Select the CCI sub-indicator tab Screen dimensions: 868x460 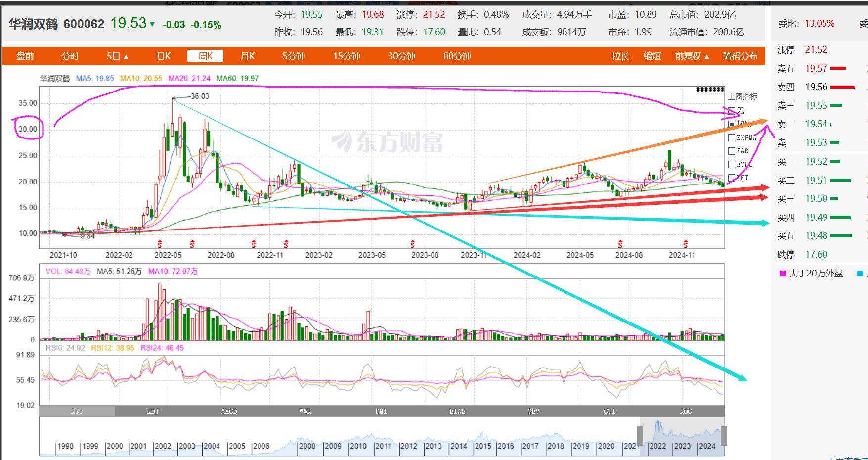coord(610,411)
